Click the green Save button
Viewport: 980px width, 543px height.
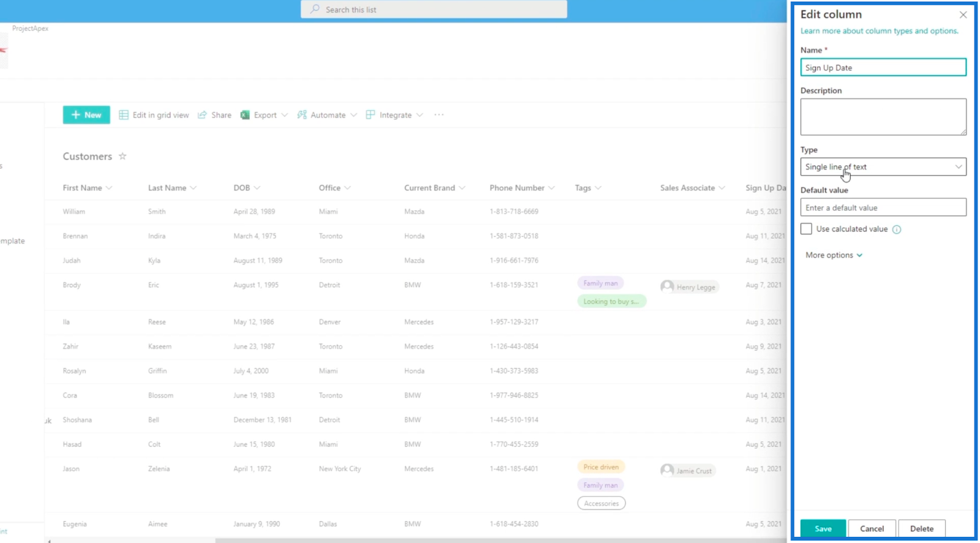(x=823, y=528)
